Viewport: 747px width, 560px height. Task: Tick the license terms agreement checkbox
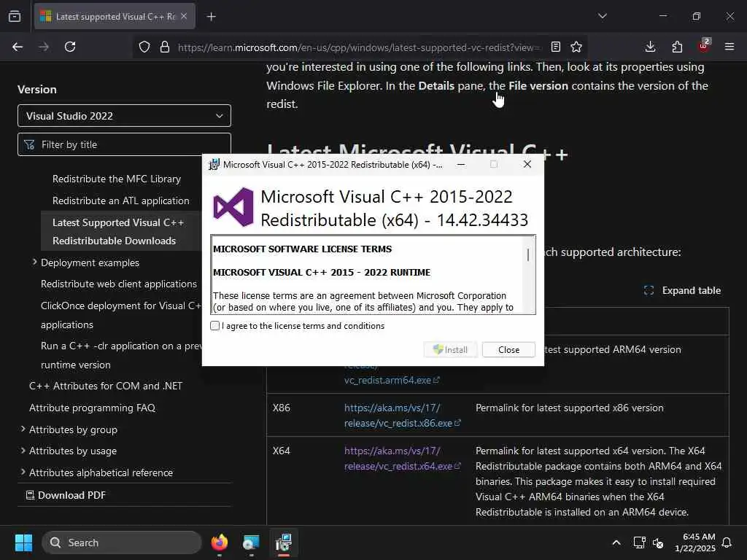tap(215, 326)
